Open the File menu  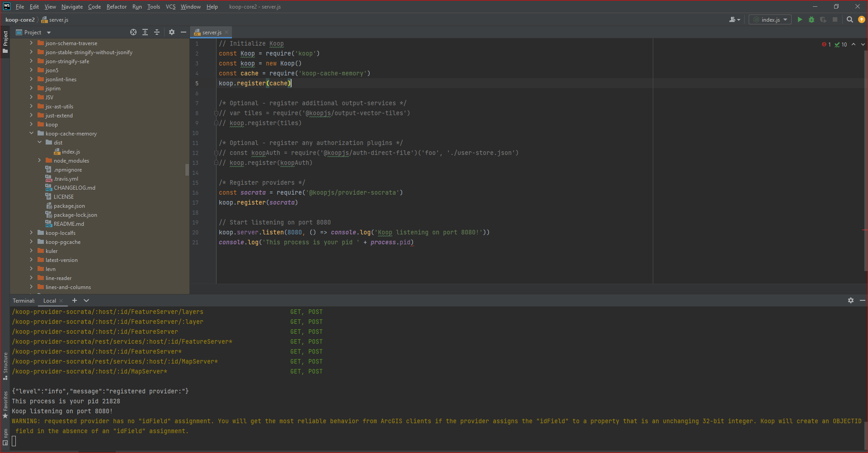(x=20, y=7)
